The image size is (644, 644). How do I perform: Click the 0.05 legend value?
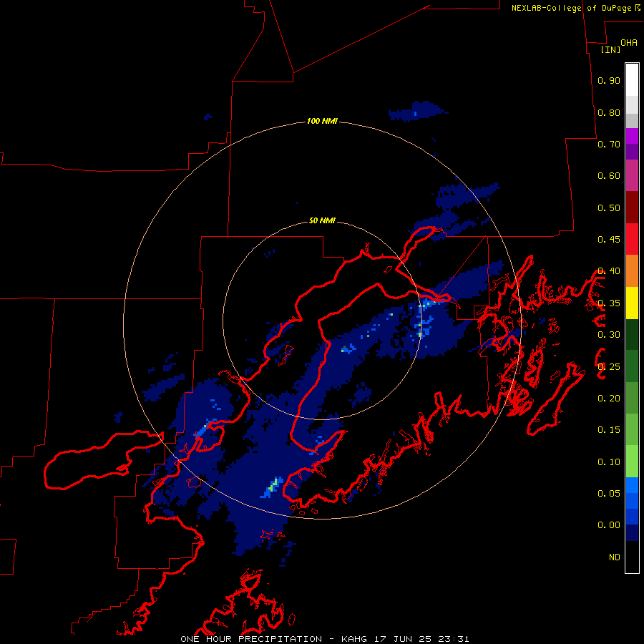(609, 494)
